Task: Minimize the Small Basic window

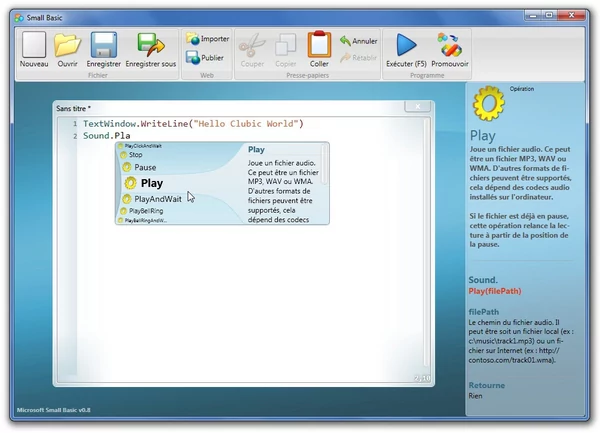Action: coord(532,15)
